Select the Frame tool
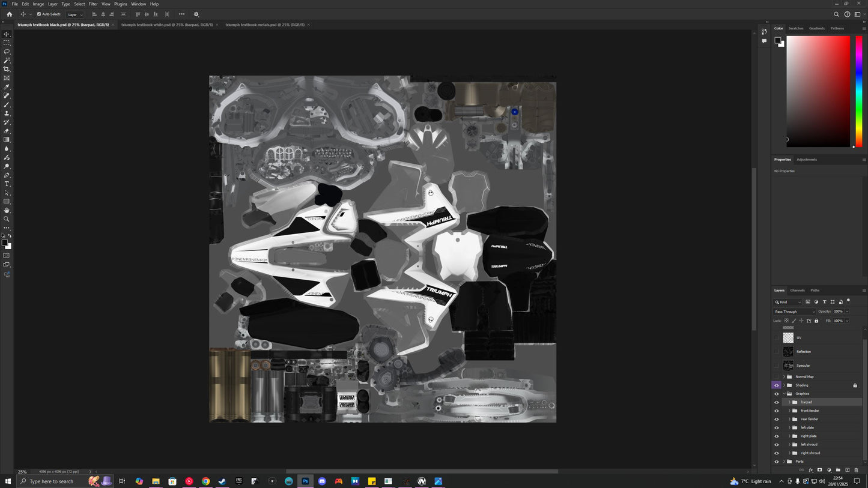868x488 pixels. coord(7,78)
